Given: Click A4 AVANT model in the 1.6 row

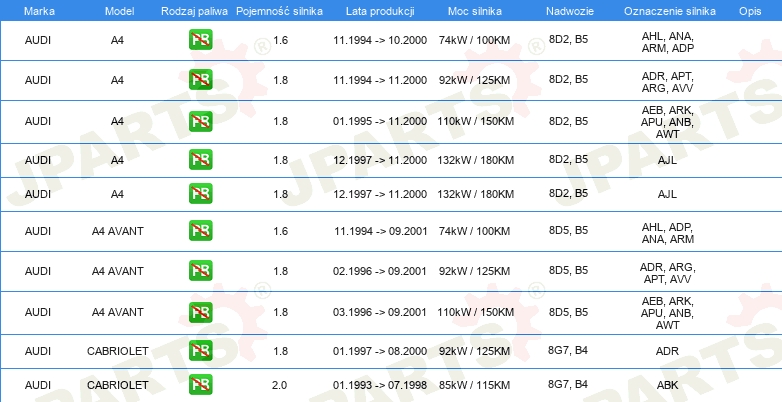Looking at the screenshot, I should [x=118, y=231].
